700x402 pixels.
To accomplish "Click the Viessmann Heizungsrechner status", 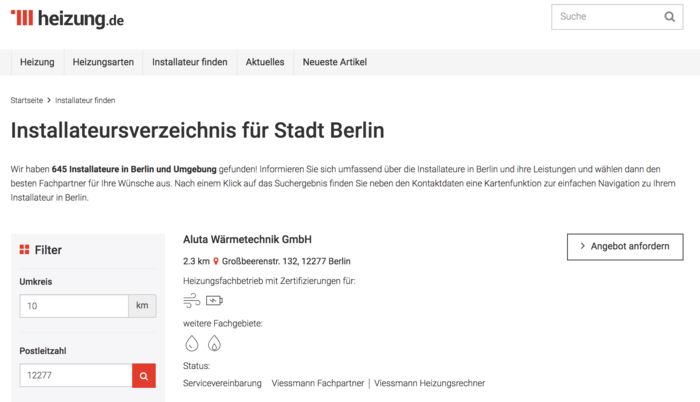I will [429, 383].
